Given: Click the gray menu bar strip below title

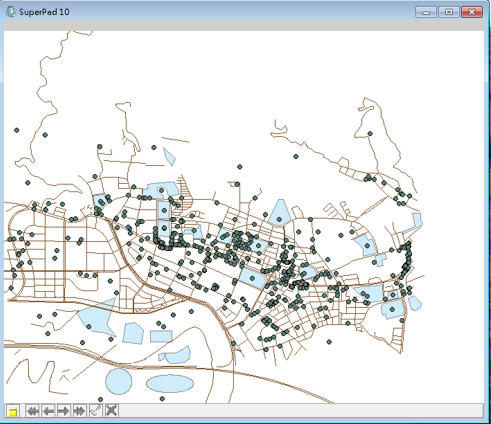Looking at the screenshot, I should [x=244, y=25].
